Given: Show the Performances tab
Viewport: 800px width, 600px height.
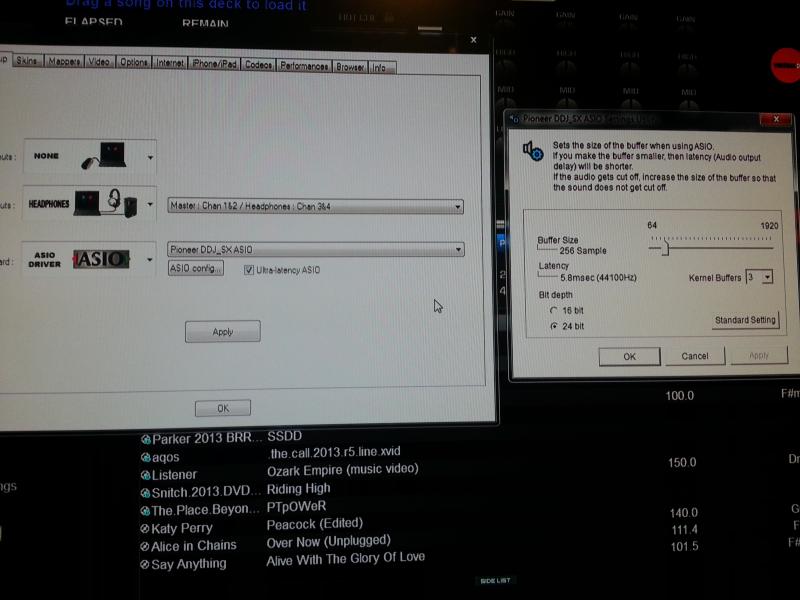Looking at the screenshot, I should pyautogui.click(x=304, y=66).
